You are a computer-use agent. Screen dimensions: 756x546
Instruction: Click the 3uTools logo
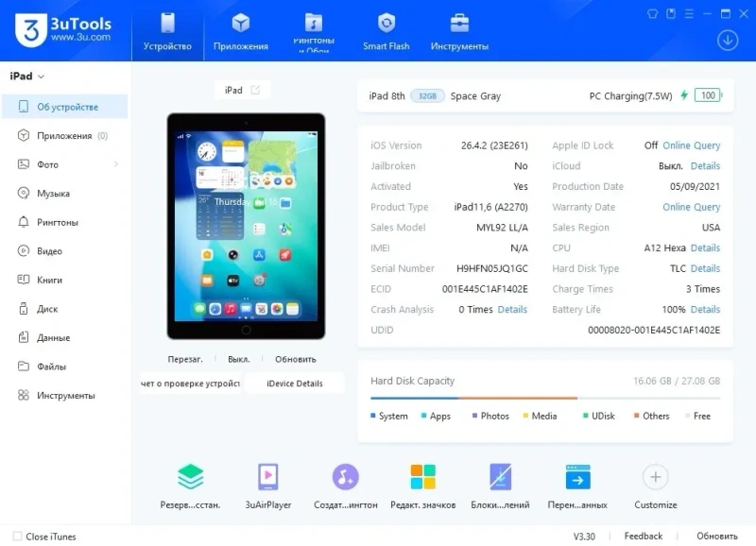62,30
